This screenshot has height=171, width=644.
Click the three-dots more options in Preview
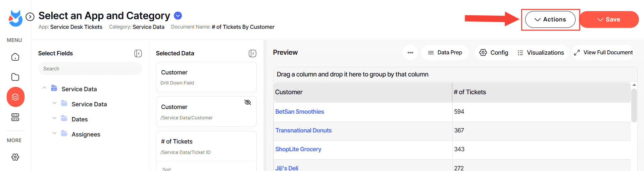410,53
